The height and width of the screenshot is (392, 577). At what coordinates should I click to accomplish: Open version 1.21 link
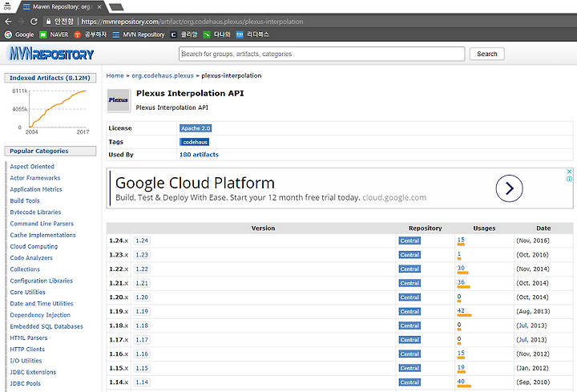coord(142,283)
